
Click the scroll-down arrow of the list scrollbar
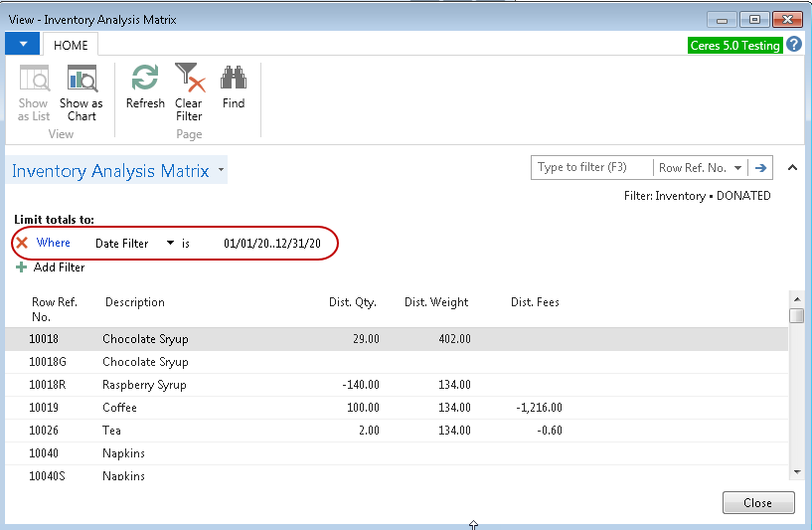(x=796, y=470)
